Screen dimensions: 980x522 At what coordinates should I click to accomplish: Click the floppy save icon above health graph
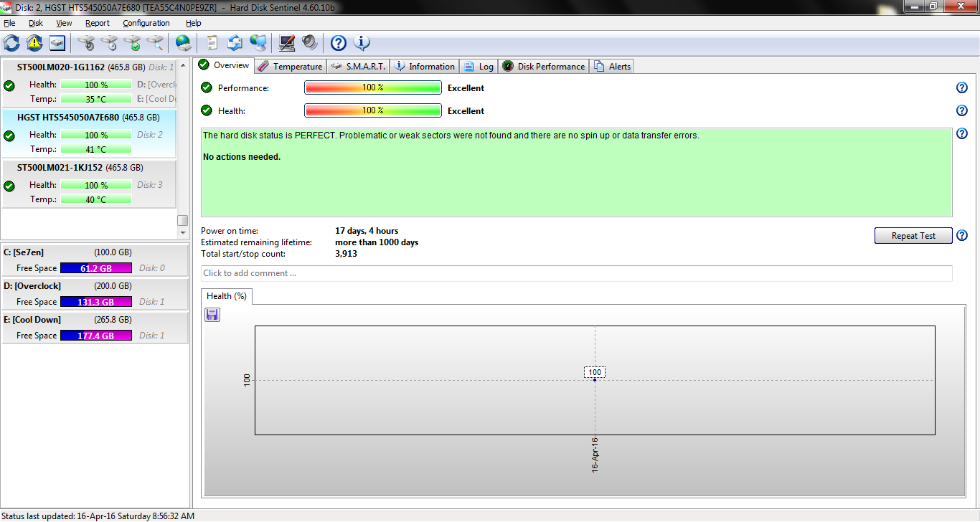point(212,315)
